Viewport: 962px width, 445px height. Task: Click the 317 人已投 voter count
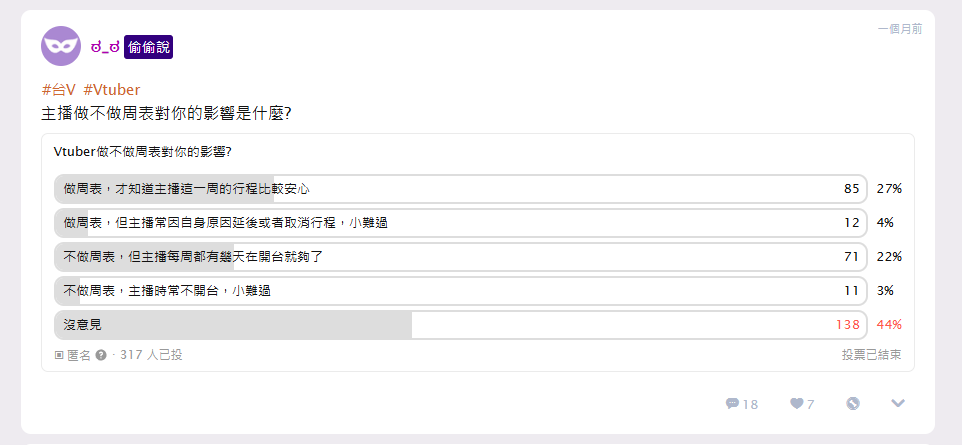(151, 355)
